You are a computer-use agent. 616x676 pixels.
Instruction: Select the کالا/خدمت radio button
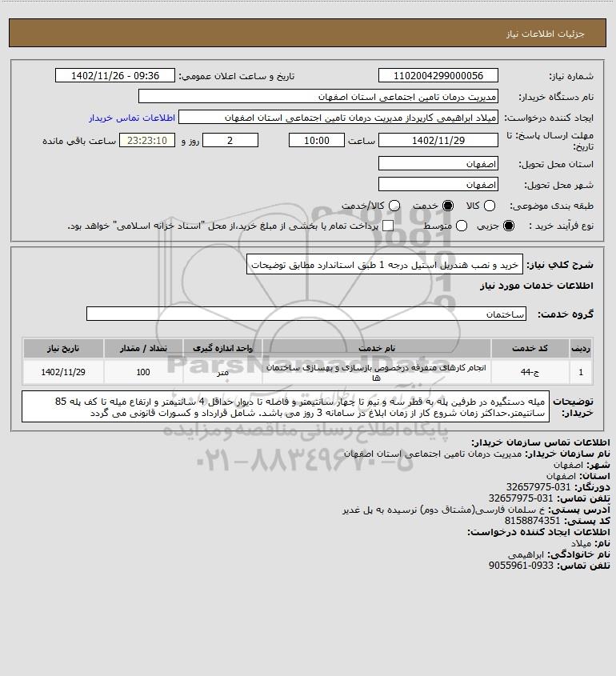coord(394,206)
